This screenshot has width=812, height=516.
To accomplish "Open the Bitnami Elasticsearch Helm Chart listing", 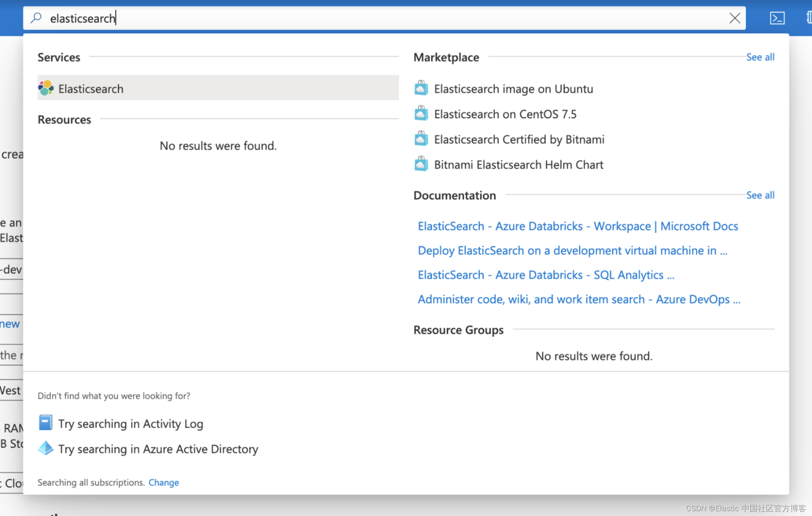I will pos(518,165).
